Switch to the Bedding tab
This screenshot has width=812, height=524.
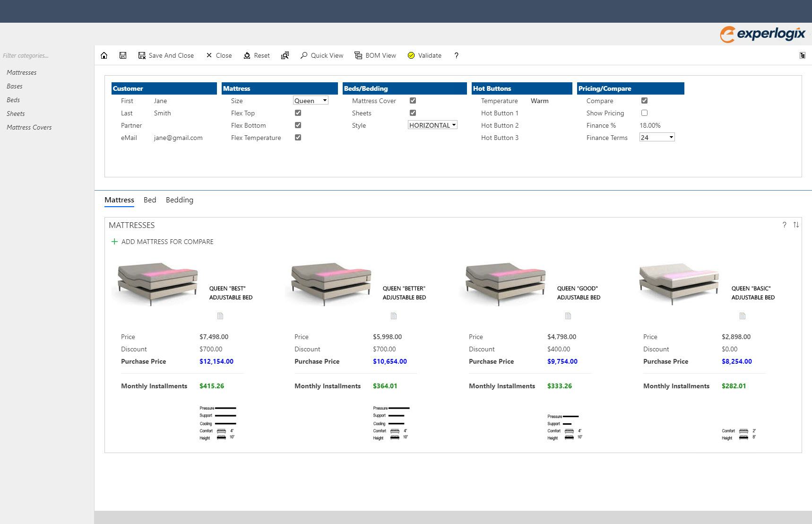[179, 200]
